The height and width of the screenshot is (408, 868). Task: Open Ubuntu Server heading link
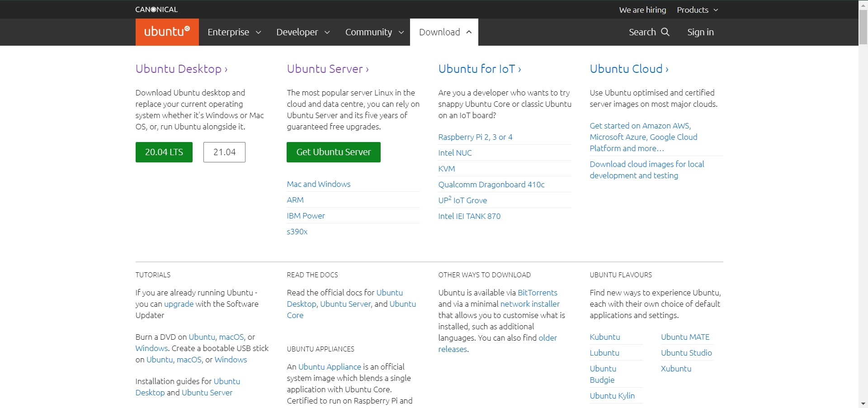click(328, 69)
